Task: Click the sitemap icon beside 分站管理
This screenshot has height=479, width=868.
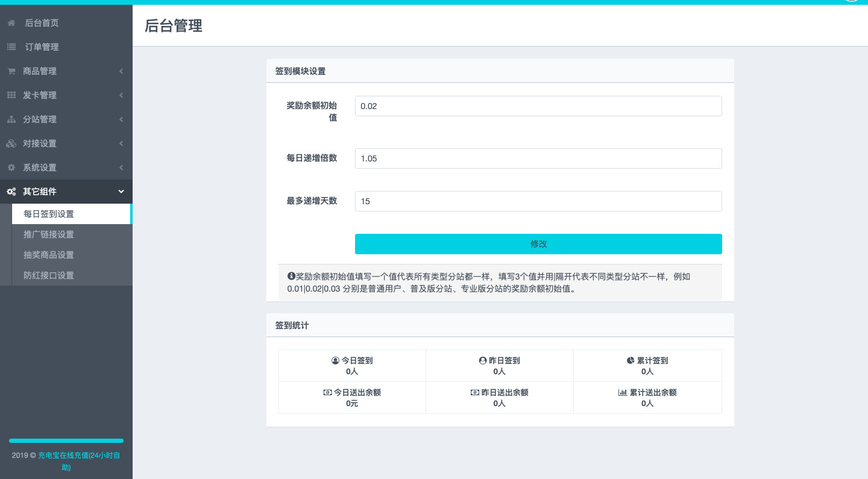Action: pyautogui.click(x=11, y=119)
